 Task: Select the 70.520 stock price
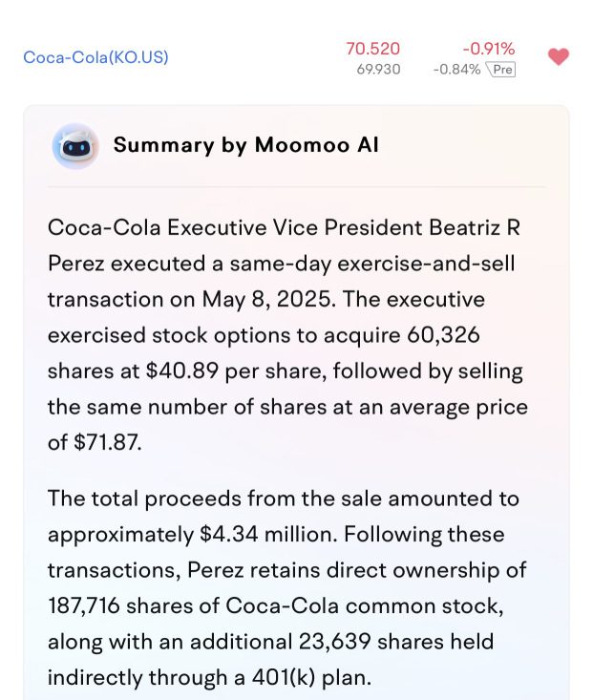click(x=372, y=49)
